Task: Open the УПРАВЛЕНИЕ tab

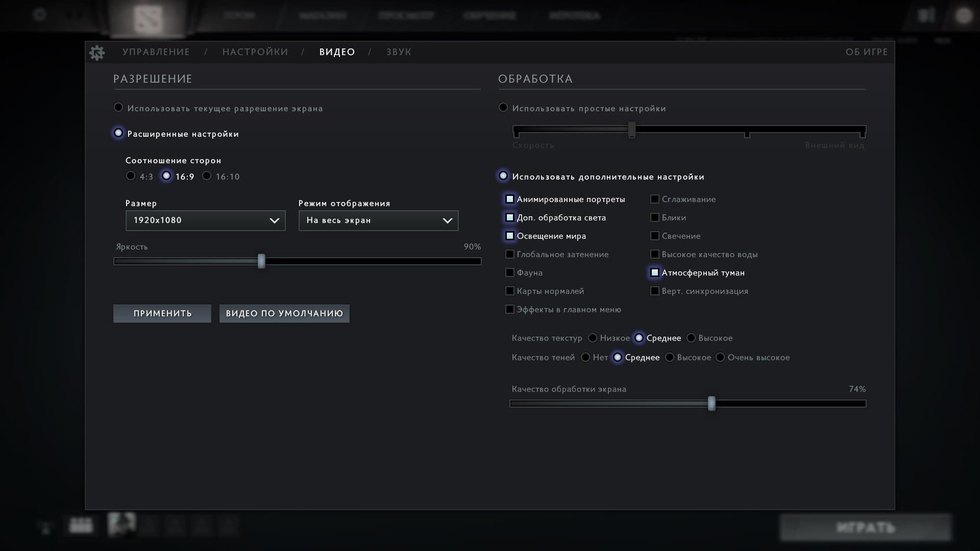Action: [x=156, y=52]
